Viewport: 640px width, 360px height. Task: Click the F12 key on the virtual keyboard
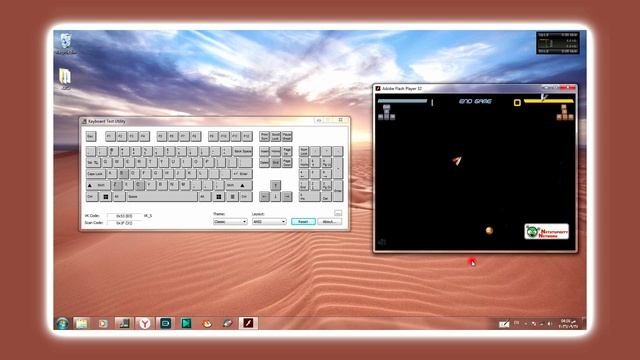[247, 136]
